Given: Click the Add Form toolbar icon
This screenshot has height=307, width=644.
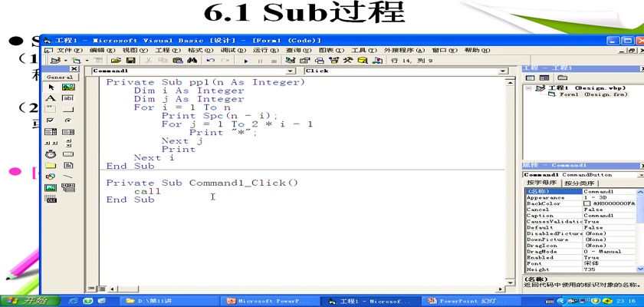Looking at the screenshot, I should point(77,61).
